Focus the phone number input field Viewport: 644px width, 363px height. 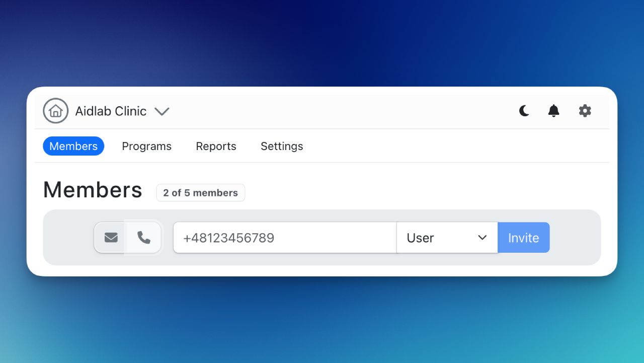284,238
